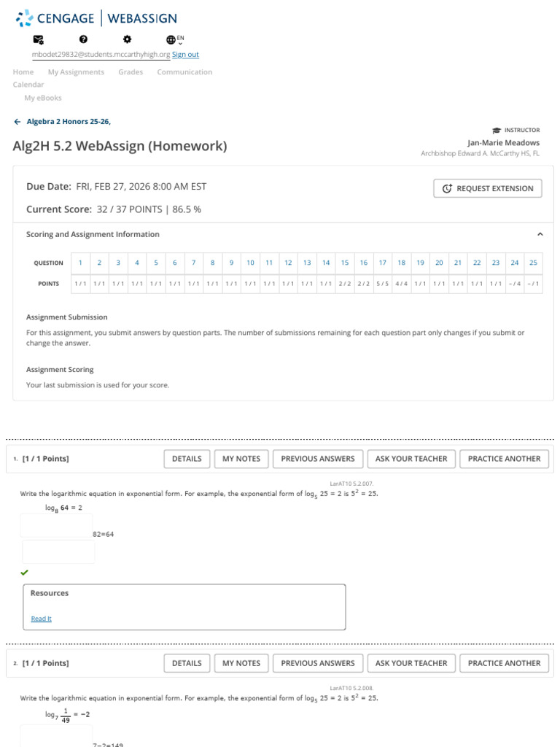This screenshot has width=560, height=747.
Task: Jump to question 18 link
Action: tap(402, 263)
